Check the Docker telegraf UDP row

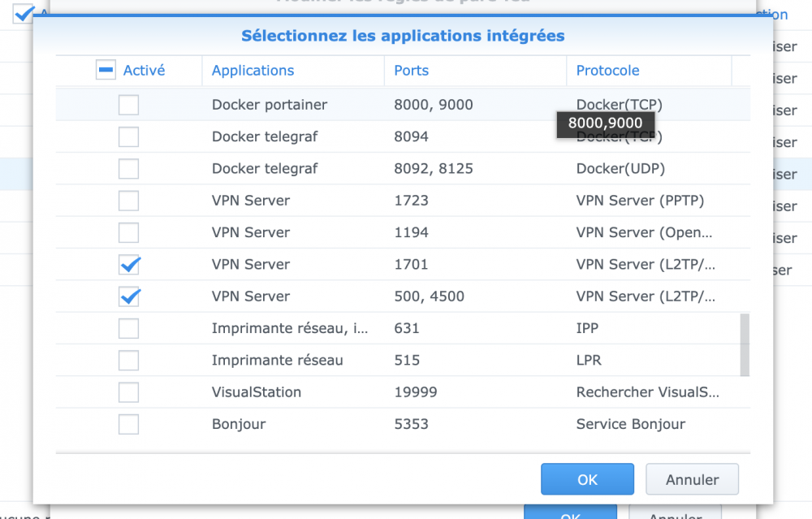[x=128, y=169]
